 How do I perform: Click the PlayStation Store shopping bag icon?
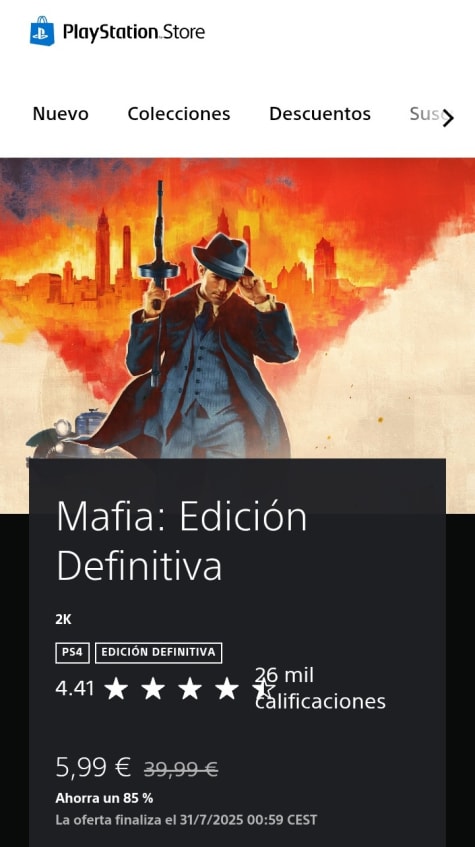tap(42, 31)
